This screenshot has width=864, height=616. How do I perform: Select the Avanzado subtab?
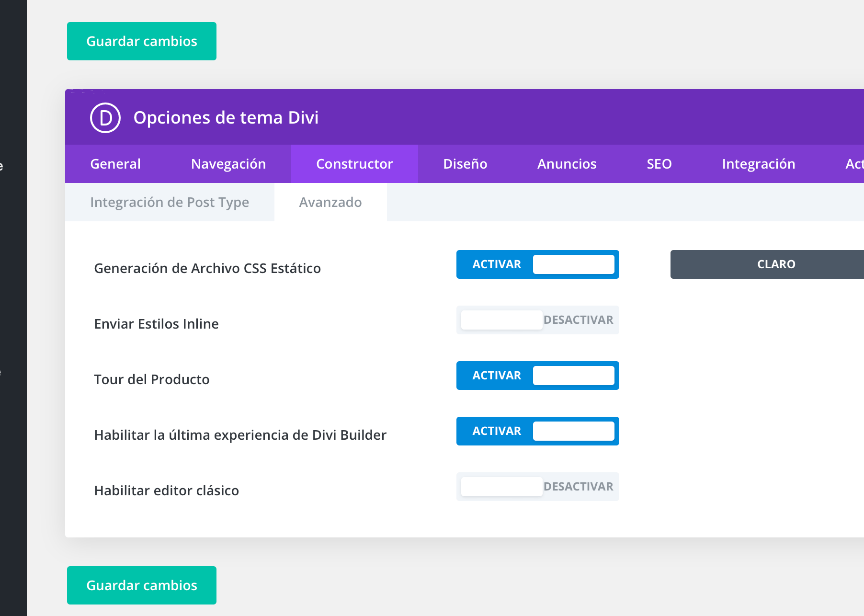[x=330, y=202]
